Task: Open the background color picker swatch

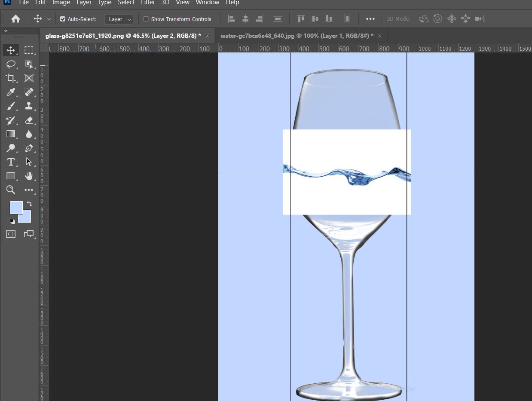Action: [x=27, y=218]
